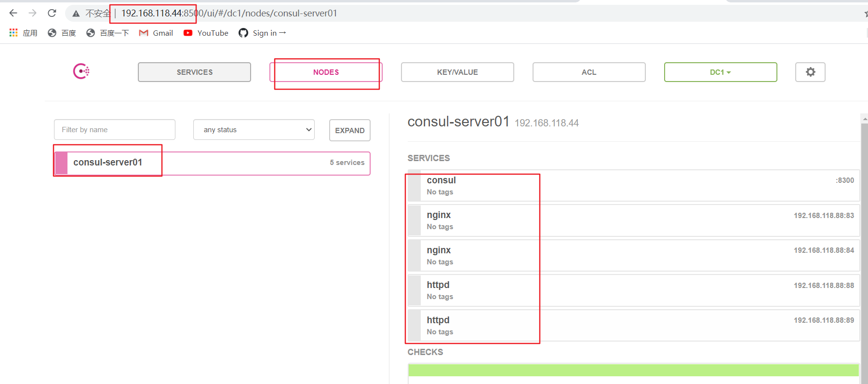Viewport: 868px width, 384px height.
Task: Switch to the SERVICES tab
Action: (194, 72)
